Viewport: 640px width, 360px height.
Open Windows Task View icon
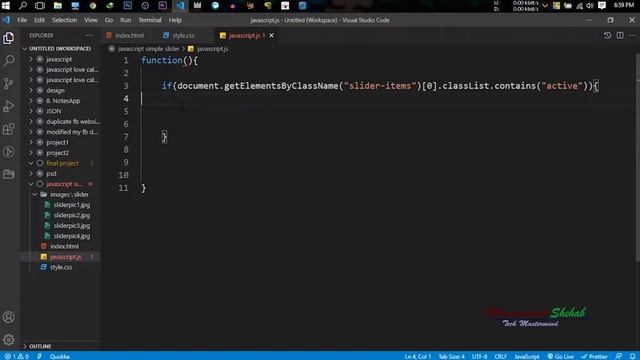40,6
